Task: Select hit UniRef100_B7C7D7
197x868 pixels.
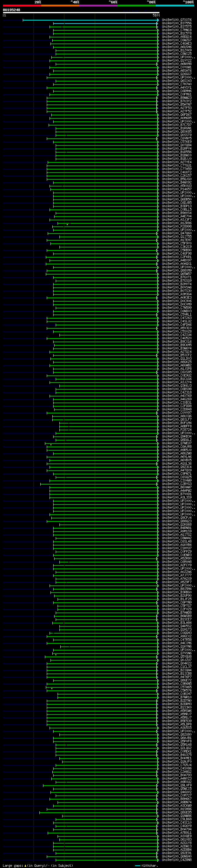Action: pos(177,125)
